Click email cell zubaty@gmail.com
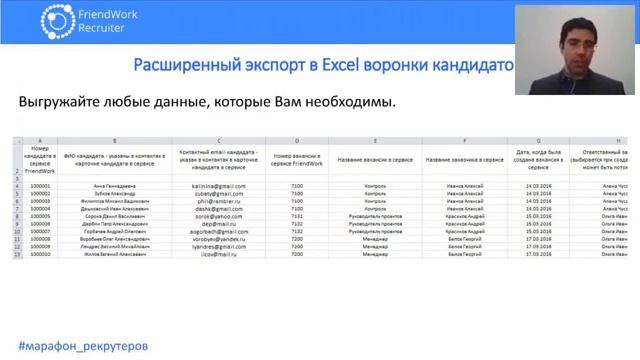The width and height of the screenshot is (640, 360). point(219,193)
